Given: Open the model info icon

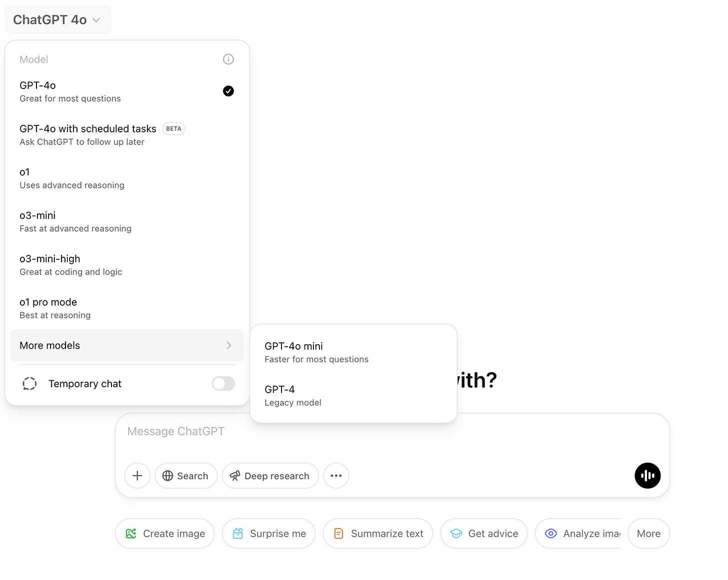Looking at the screenshot, I should pos(228,59).
